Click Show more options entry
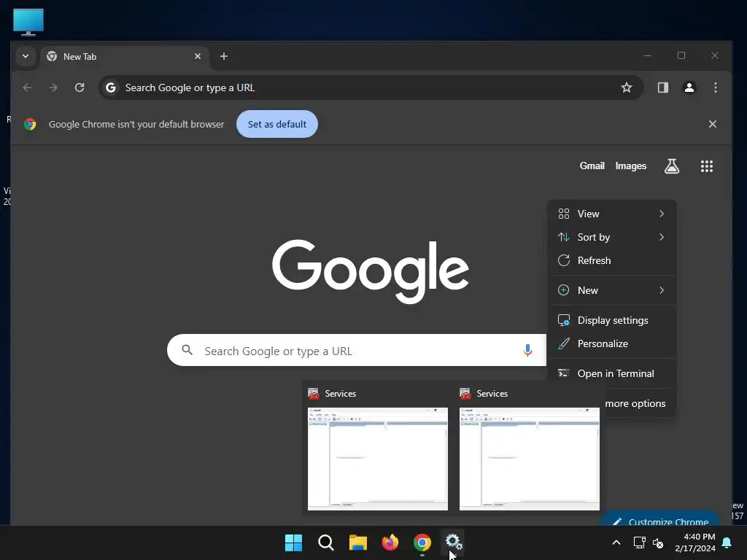The width and height of the screenshot is (747, 560). (636, 404)
